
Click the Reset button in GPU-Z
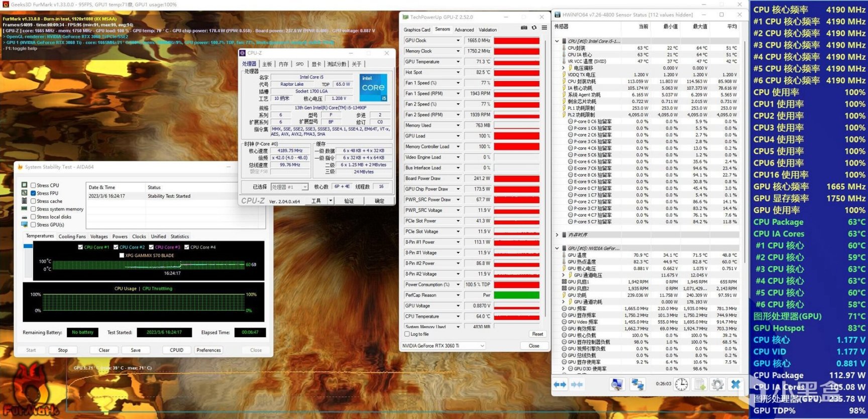[x=537, y=334]
